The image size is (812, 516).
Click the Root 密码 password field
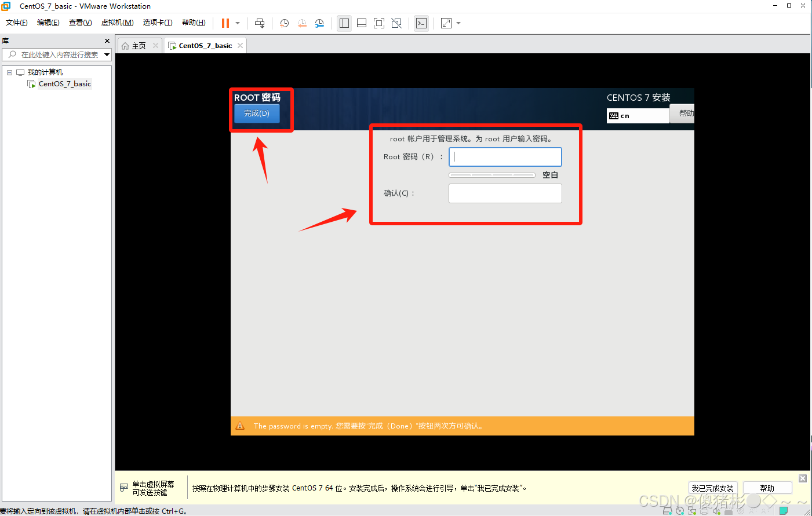tap(505, 157)
